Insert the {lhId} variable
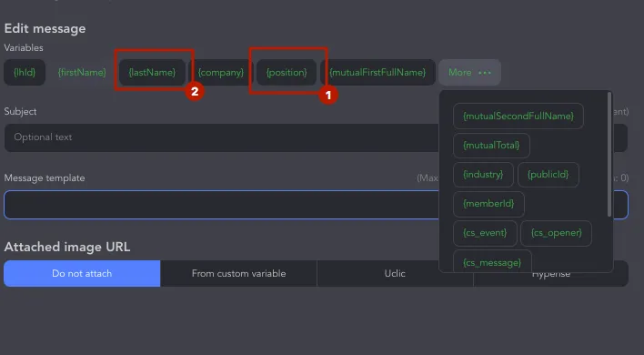This screenshot has height=355, width=644. [25, 72]
